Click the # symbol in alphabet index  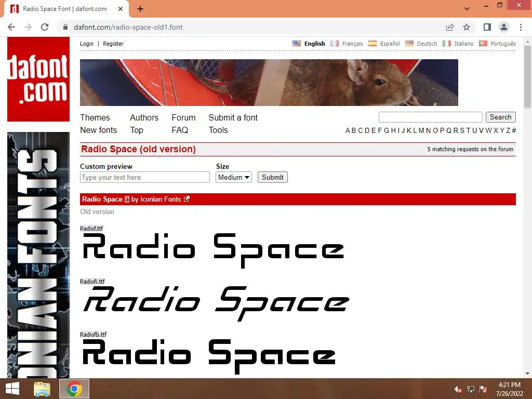pyautogui.click(x=514, y=130)
